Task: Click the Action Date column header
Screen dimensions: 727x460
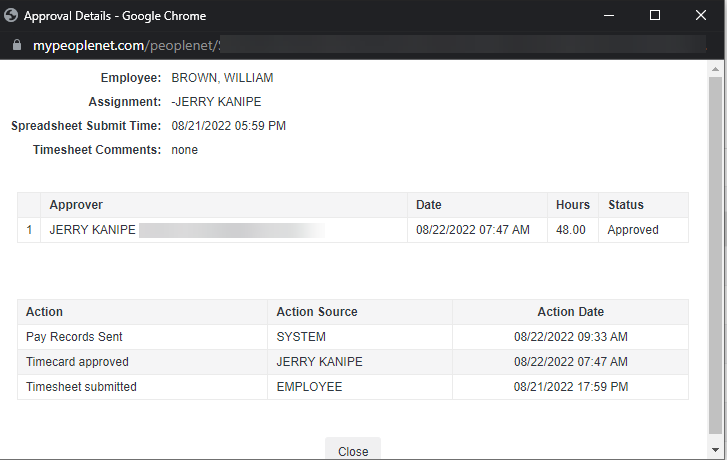Action: click(x=570, y=312)
